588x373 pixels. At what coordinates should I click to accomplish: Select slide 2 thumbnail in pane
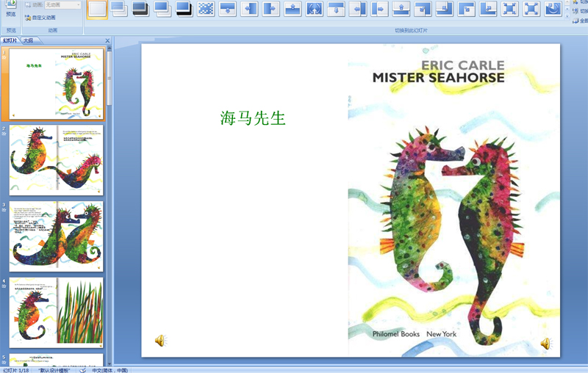pos(57,160)
